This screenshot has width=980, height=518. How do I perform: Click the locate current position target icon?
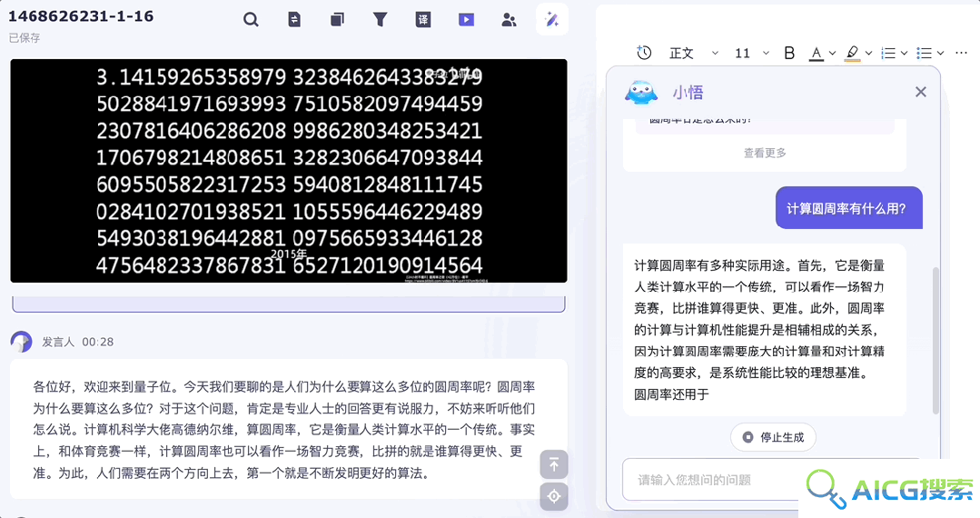(x=554, y=497)
